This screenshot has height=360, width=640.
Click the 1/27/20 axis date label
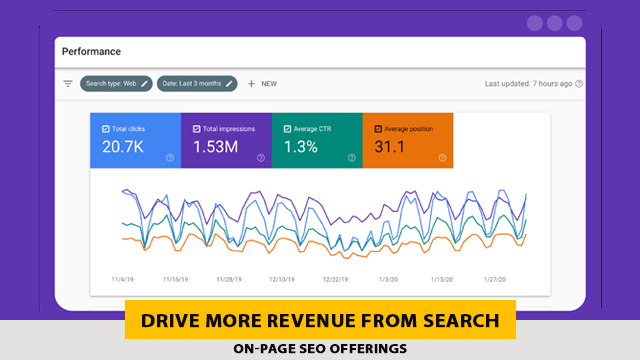pyautogui.click(x=495, y=280)
